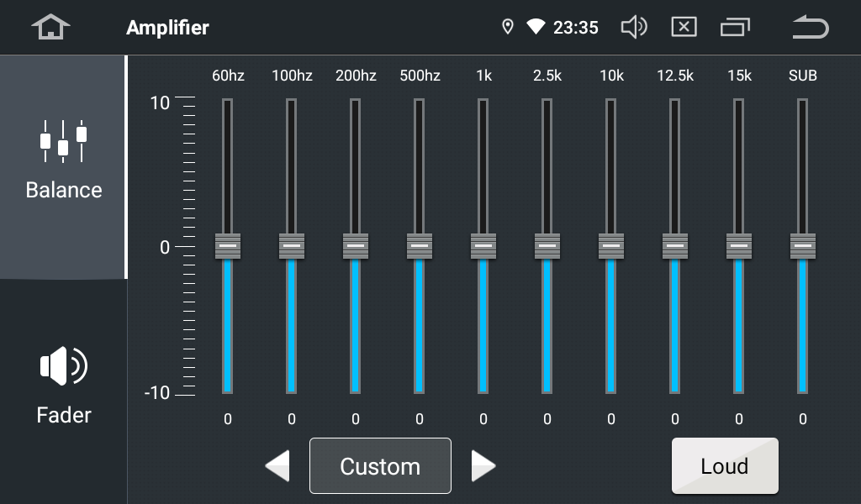Open the volume speaker icon in status bar
The height and width of the screenshot is (504, 861).
633,28
